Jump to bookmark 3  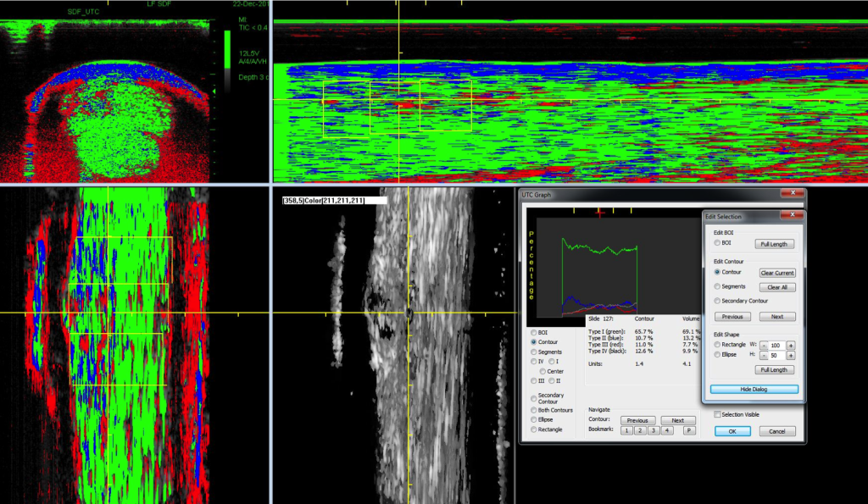pos(654,430)
